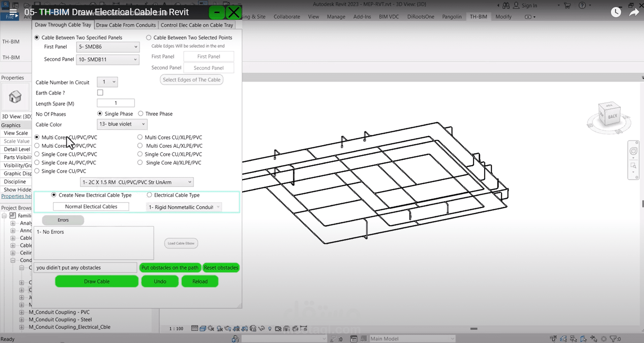
Task: Open the First Panel dropdown
Action: click(x=108, y=47)
